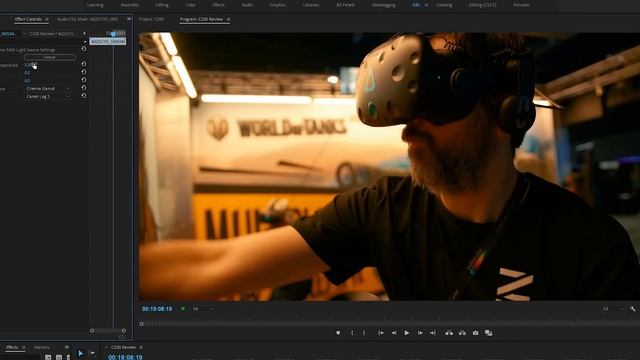The image size is (640, 360).
Task: Select the Program: C200 Review tab
Action: tap(202, 19)
